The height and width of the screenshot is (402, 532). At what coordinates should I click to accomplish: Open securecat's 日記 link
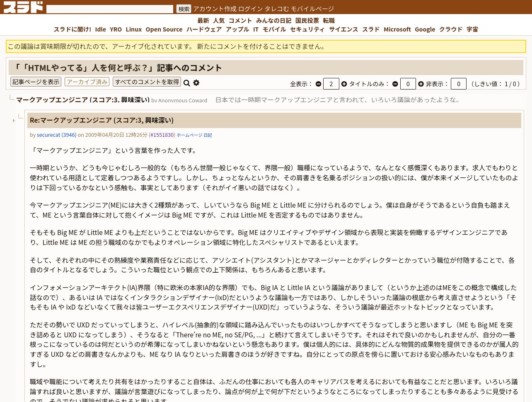point(208,135)
